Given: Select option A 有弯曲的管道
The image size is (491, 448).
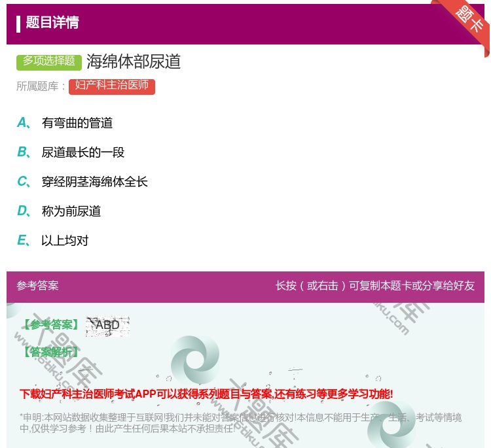Looking at the screenshot, I should (x=77, y=123).
